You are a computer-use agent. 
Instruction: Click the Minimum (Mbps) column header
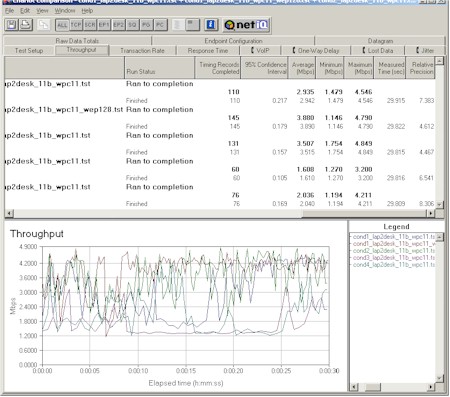[330, 68]
